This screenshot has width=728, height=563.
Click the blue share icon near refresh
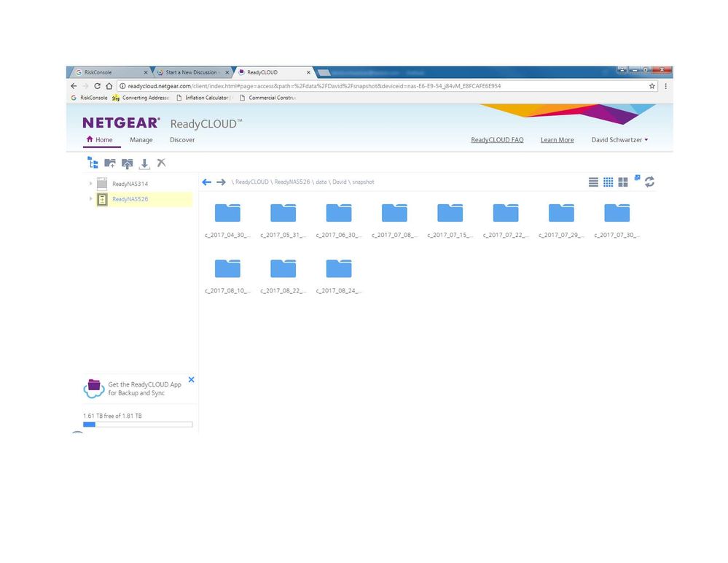[638, 177]
